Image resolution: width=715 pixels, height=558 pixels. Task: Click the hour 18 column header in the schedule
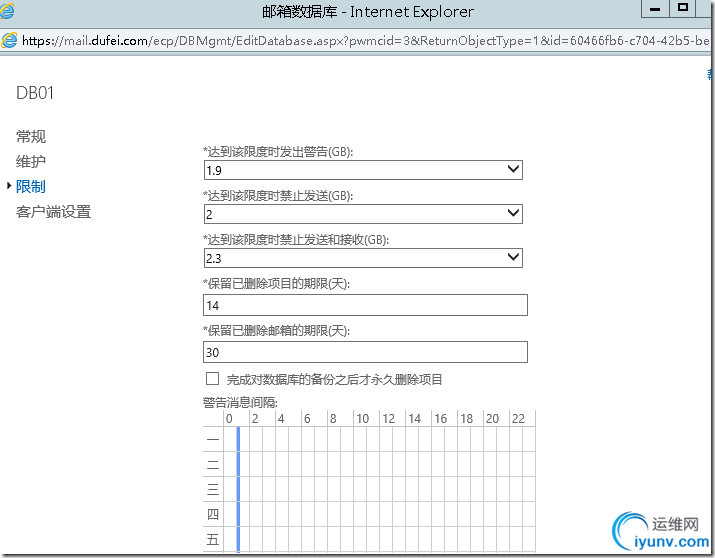coord(466,418)
